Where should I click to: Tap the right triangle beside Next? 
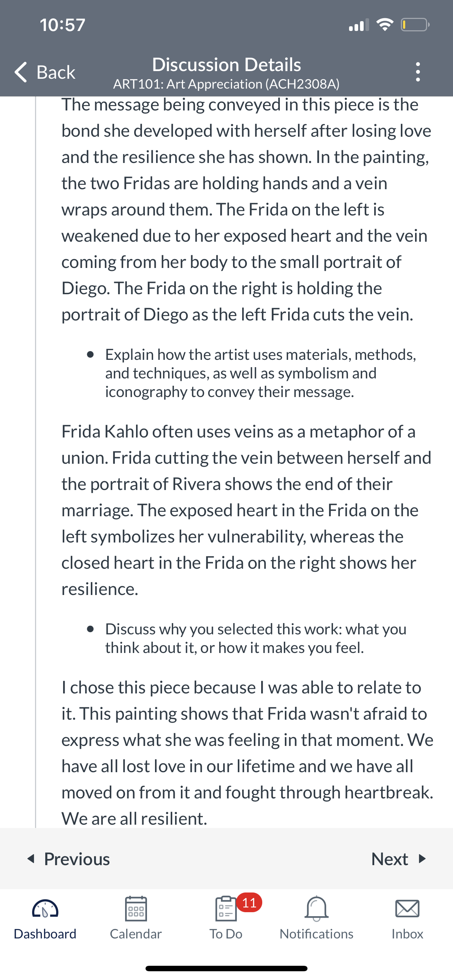[x=422, y=859]
